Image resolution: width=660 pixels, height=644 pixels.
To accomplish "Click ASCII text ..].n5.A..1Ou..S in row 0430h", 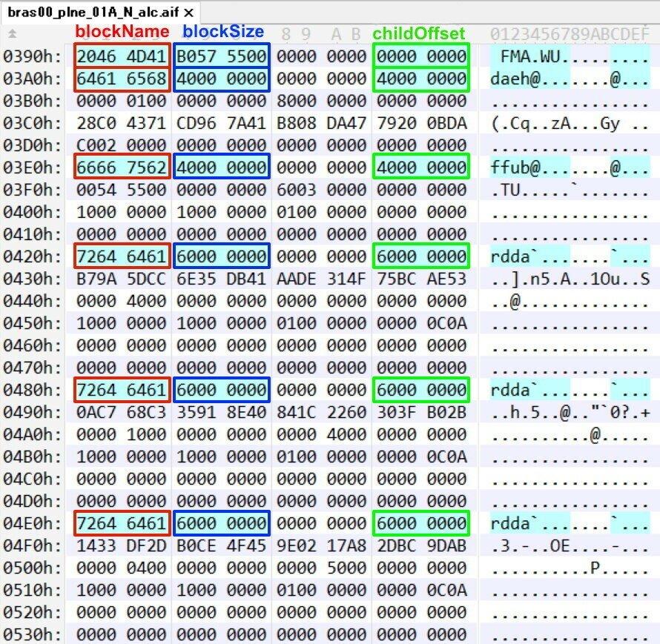I will [570, 279].
